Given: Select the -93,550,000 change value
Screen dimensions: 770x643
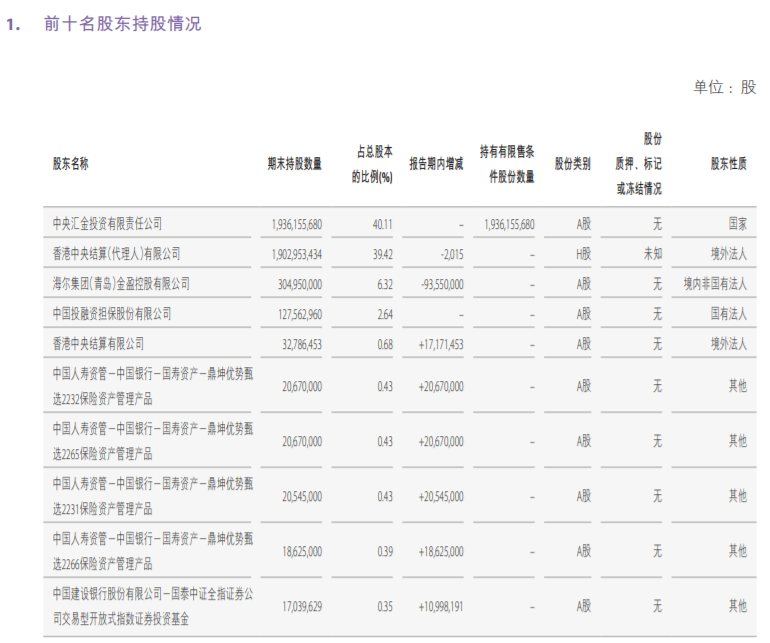Looking at the screenshot, I should click(x=439, y=284).
